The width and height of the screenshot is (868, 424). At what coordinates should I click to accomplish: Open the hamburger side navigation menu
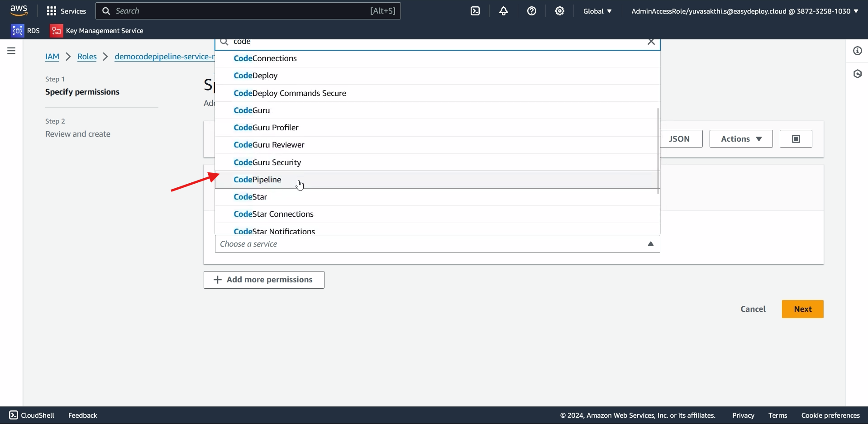point(11,51)
